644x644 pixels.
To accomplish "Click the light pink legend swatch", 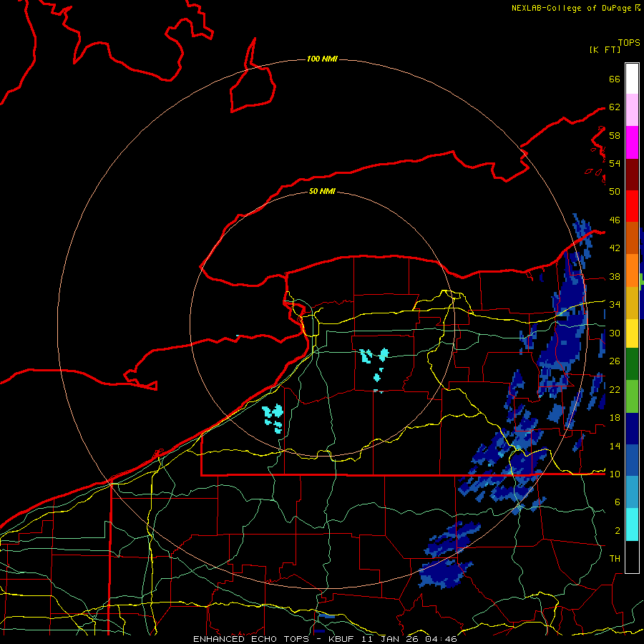I will pyautogui.click(x=632, y=110).
